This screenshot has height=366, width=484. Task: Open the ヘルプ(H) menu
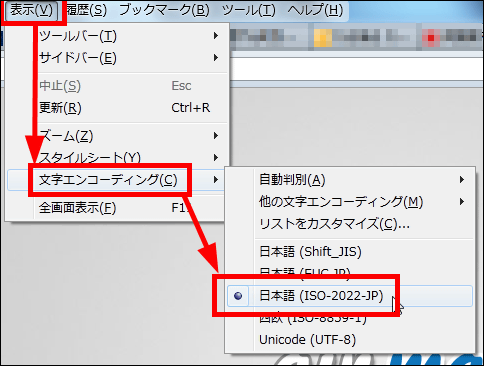315,10
